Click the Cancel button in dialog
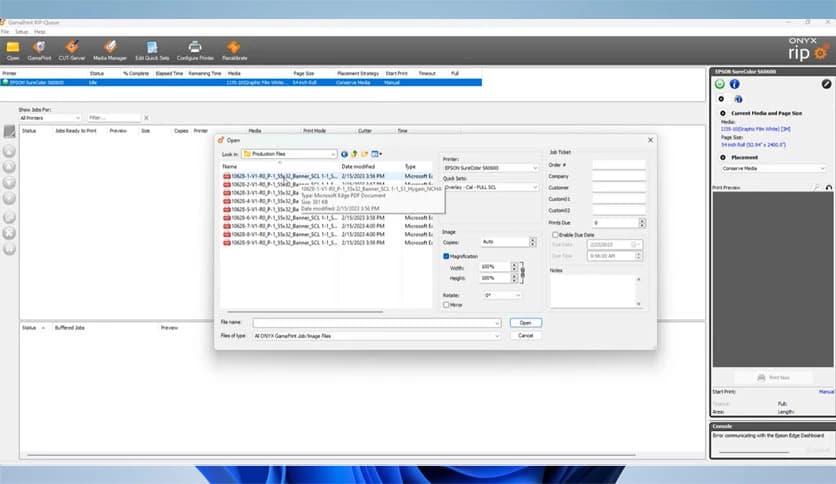Viewport: 836px width, 484px height. click(525, 336)
